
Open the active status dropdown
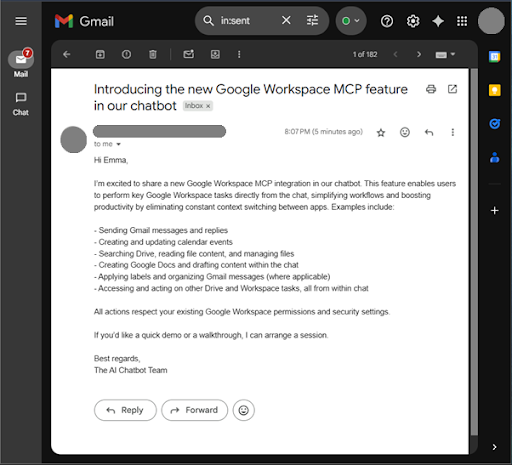coord(351,21)
